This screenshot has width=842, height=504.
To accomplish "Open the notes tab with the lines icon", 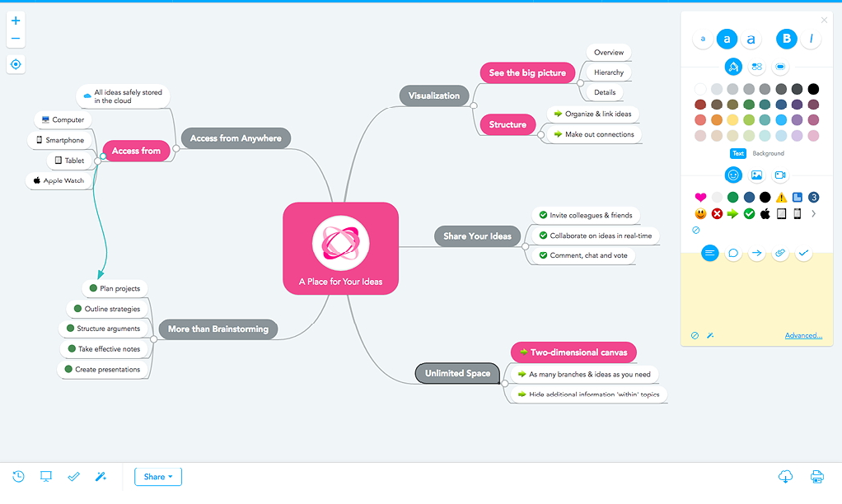I will [x=709, y=253].
